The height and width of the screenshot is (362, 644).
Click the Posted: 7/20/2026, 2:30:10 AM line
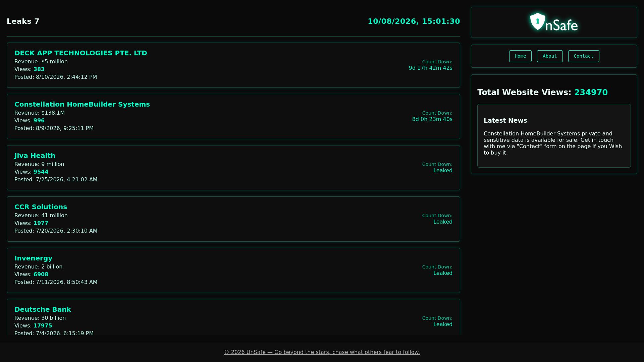(x=56, y=231)
